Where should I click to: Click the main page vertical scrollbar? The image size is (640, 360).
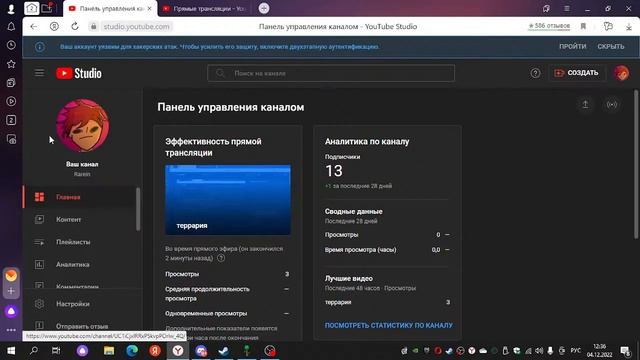[x=636, y=164]
